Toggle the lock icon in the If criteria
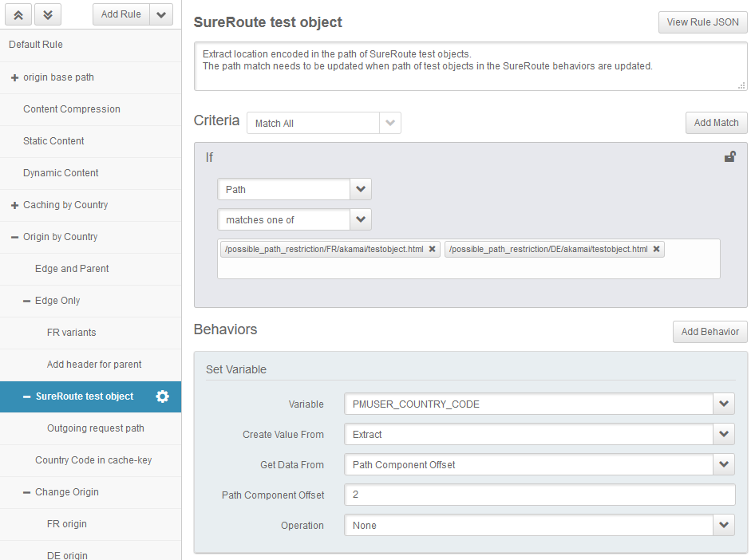This screenshot has width=755, height=560. click(x=729, y=157)
